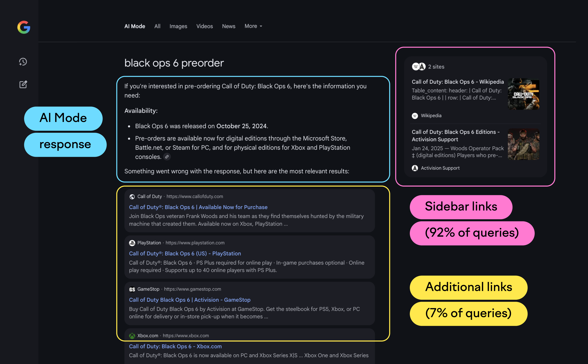
Task: Switch to the Images tab
Action: [x=178, y=26]
